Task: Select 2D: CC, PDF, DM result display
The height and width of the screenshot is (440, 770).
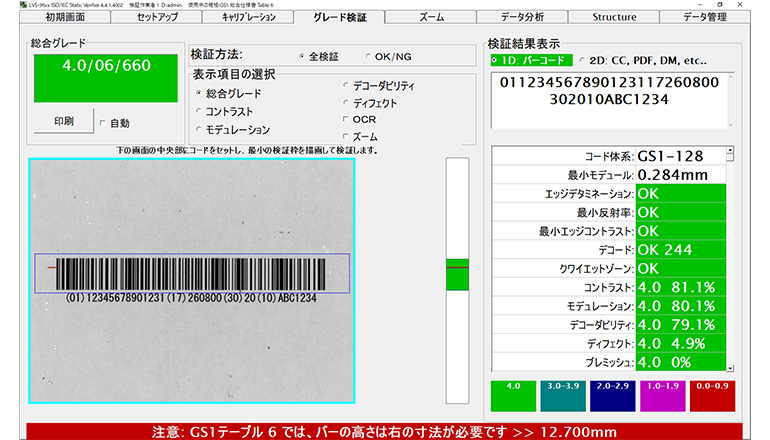Action: pos(582,60)
